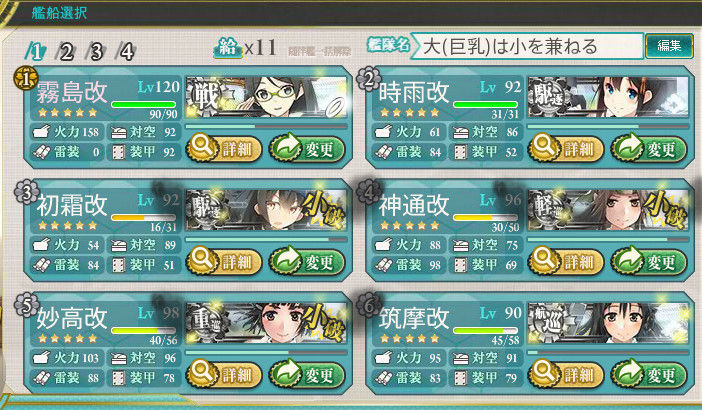Switch to fleet tab 4

click(125, 52)
